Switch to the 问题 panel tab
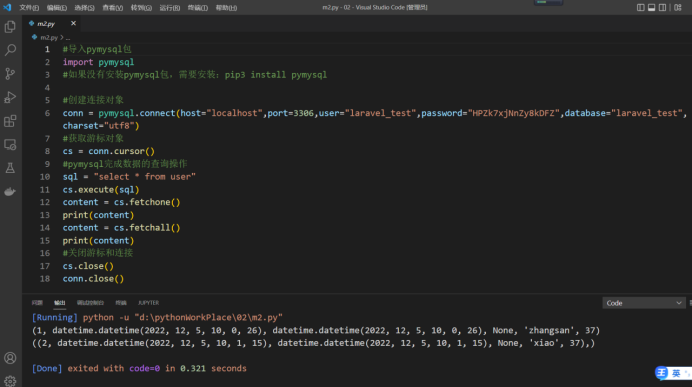This screenshot has width=692, height=387. 38,303
